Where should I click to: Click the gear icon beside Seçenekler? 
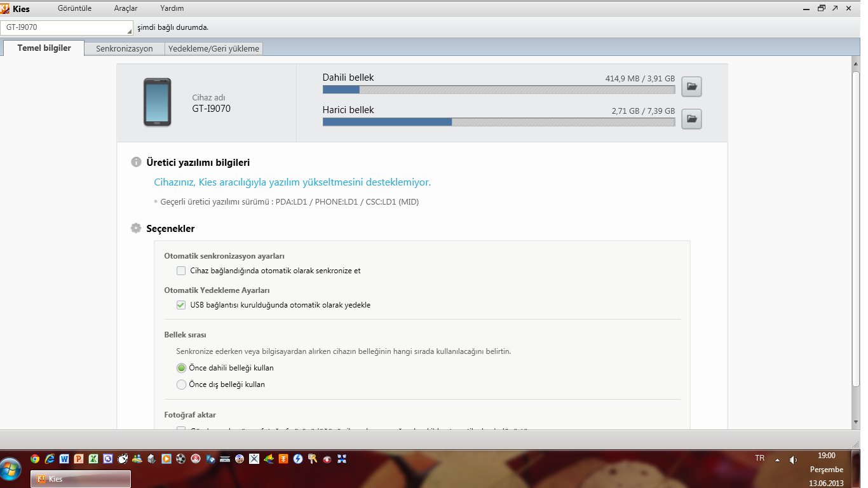coord(136,228)
